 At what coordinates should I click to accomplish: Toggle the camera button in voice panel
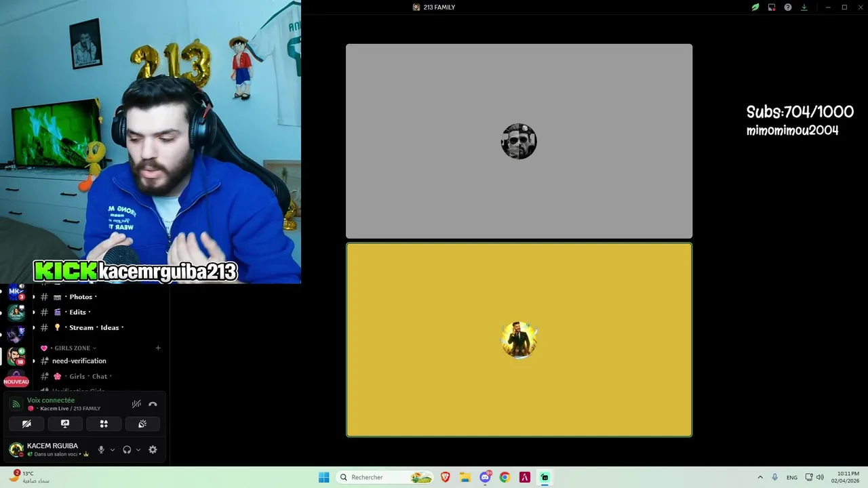[x=26, y=424]
